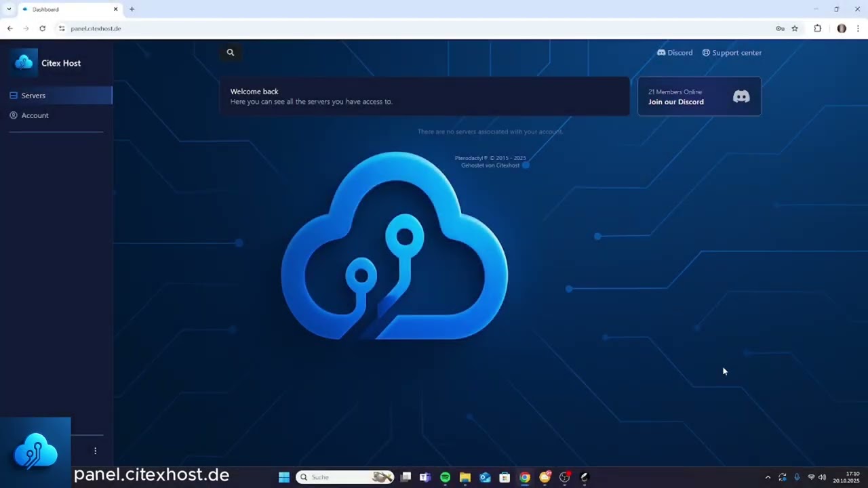The height and width of the screenshot is (488, 868).
Task: Close the Dashboard browser tab
Action: (x=115, y=9)
